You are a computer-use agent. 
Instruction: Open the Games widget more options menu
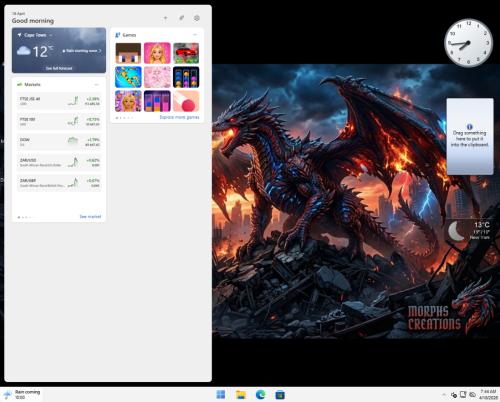point(195,35)
